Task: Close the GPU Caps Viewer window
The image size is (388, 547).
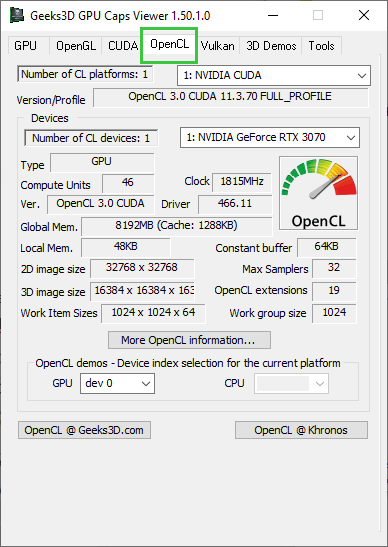Action: point(364,15)
